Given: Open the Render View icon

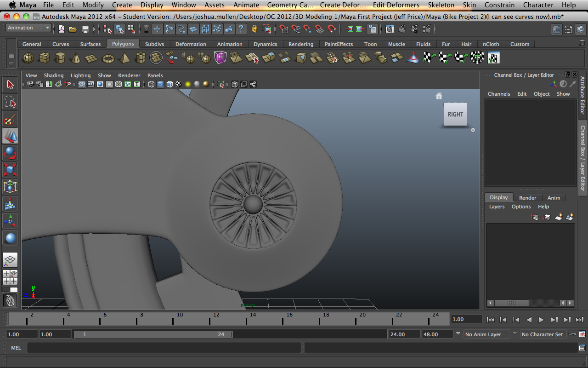Looking at the screenshot, I should coord(390,29).
